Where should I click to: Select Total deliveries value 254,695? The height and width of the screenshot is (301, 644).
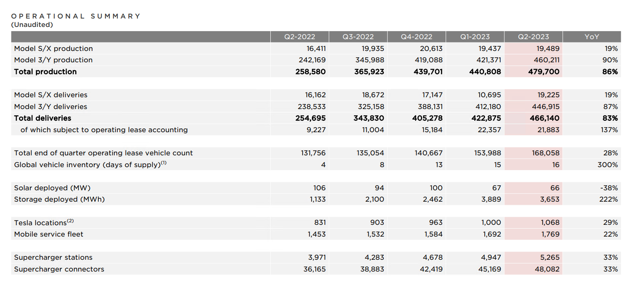[311, 118]
